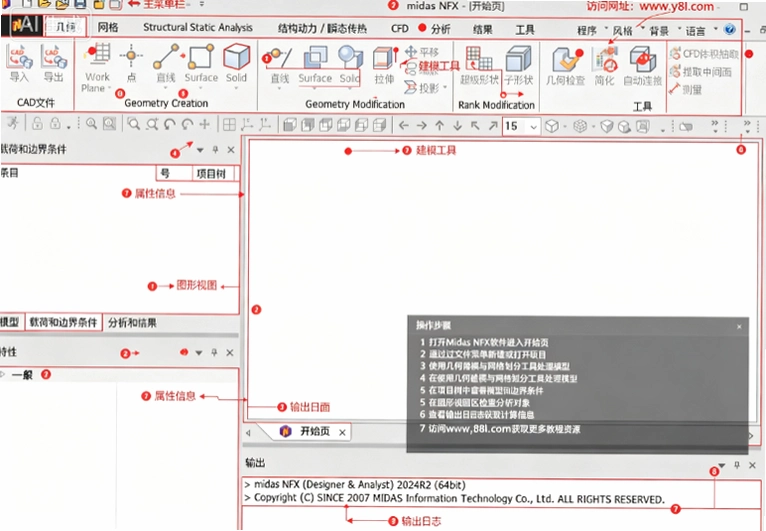Click the 导出 CAD export icon

pos(54,64)
